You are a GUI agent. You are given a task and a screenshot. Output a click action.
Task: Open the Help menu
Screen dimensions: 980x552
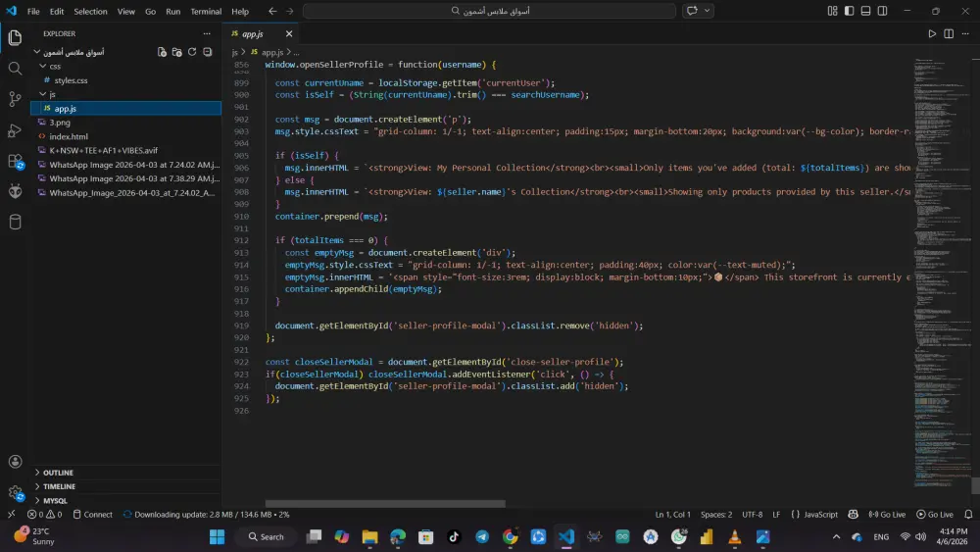[x=240, y=11]
